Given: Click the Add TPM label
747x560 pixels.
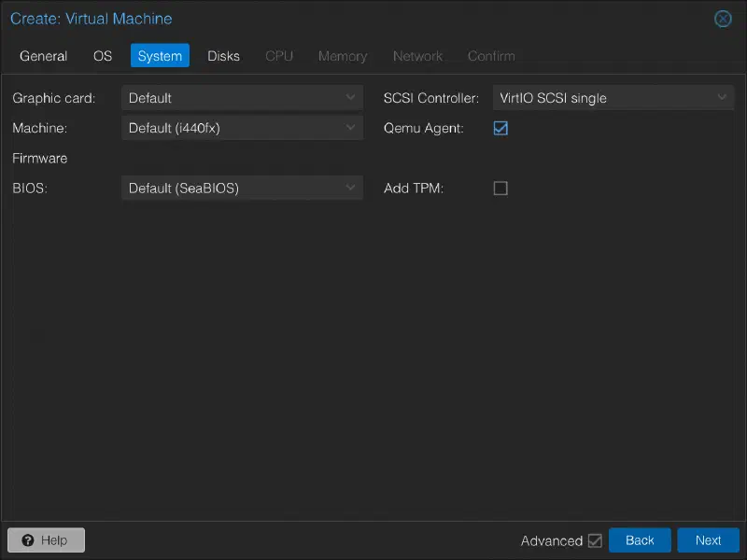Looking at the screenshot, I should point(414,189).
